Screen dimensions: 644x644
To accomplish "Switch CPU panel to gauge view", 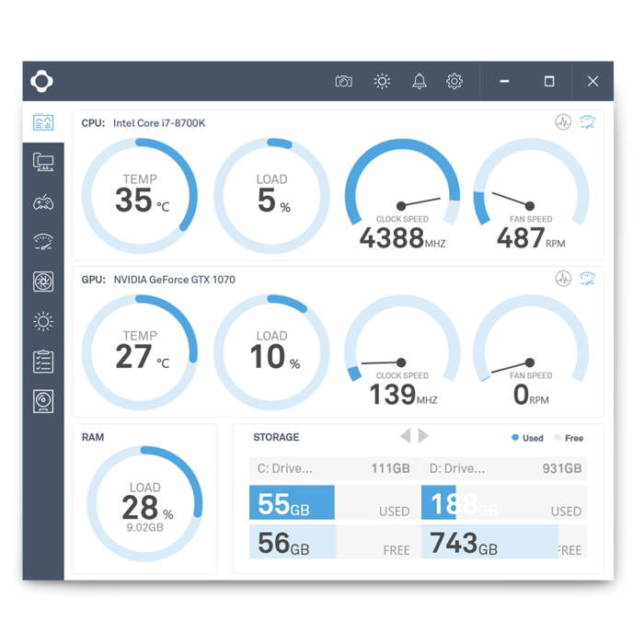I will click(587, 121).
